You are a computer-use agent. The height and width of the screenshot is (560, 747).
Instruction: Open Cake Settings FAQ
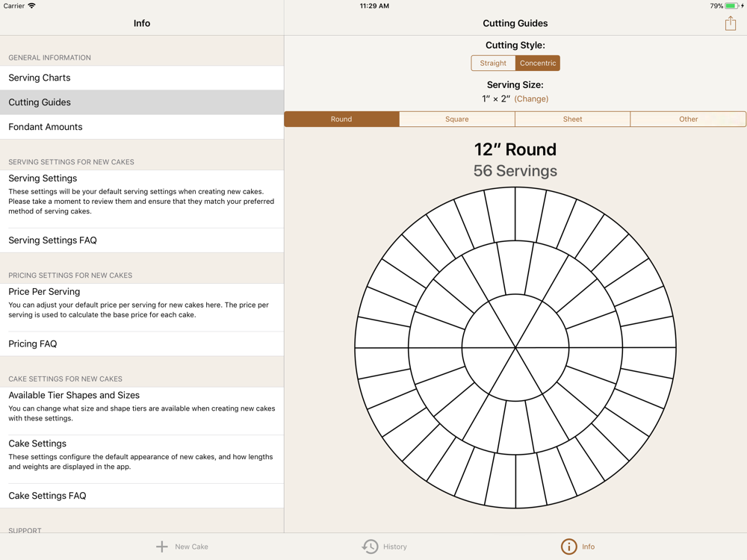142,496
